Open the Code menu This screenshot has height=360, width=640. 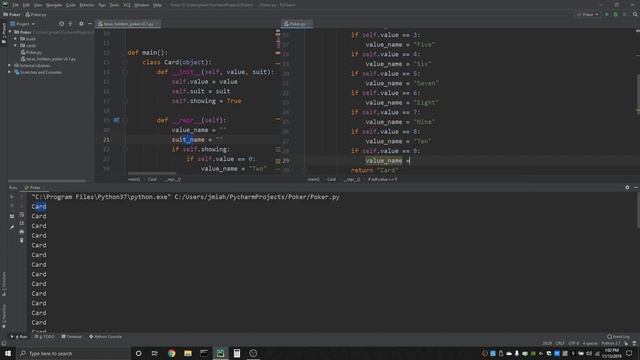(x=71, y=5)
